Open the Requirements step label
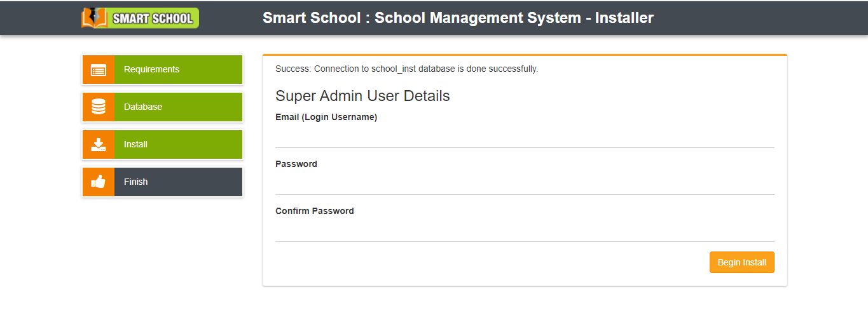 151,70
